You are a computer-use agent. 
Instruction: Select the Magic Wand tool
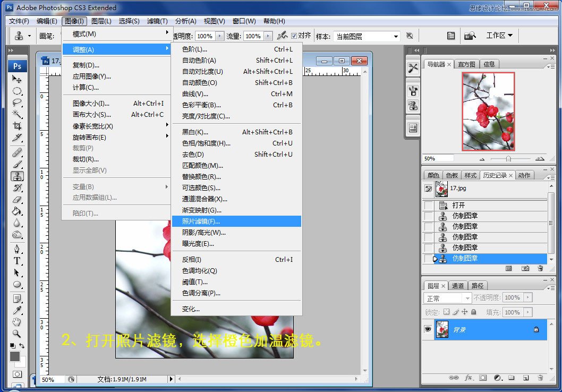[17, 114]
